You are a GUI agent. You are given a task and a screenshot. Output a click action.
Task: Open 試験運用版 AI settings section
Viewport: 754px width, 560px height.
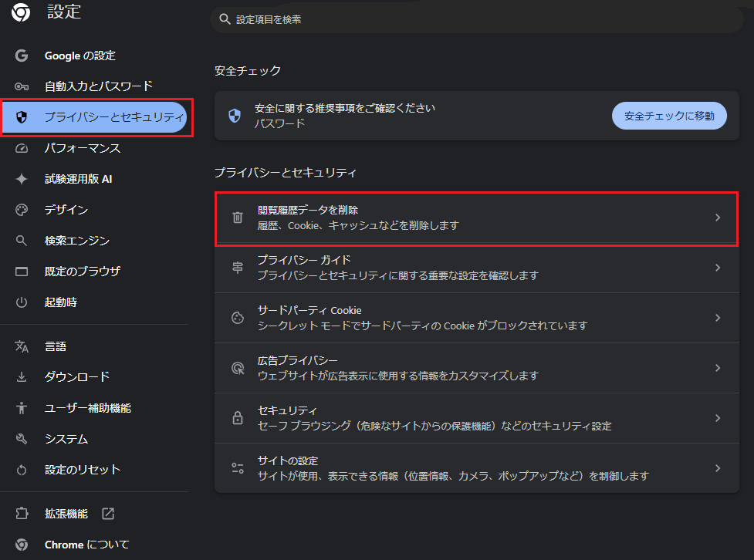(79, 179)
